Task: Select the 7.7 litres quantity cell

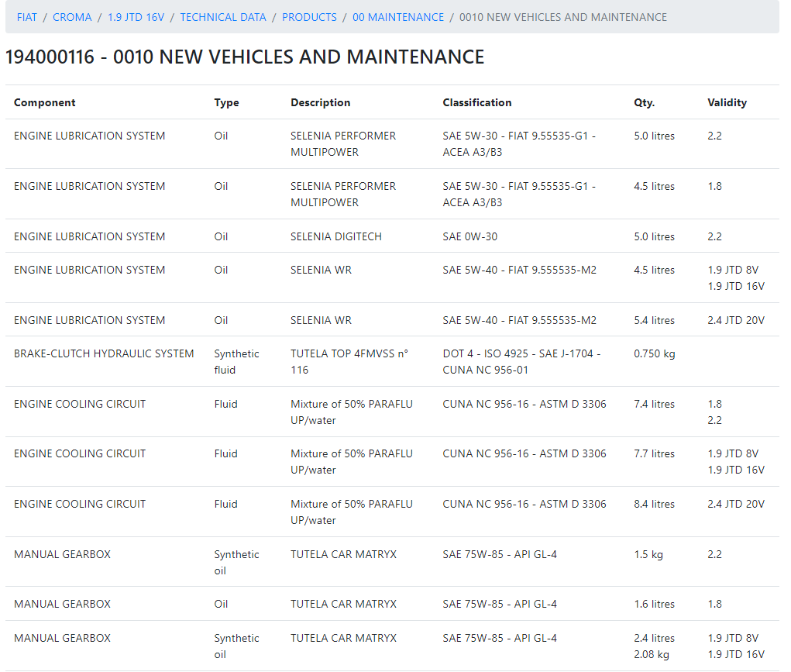Action: (x=655, y=453)
